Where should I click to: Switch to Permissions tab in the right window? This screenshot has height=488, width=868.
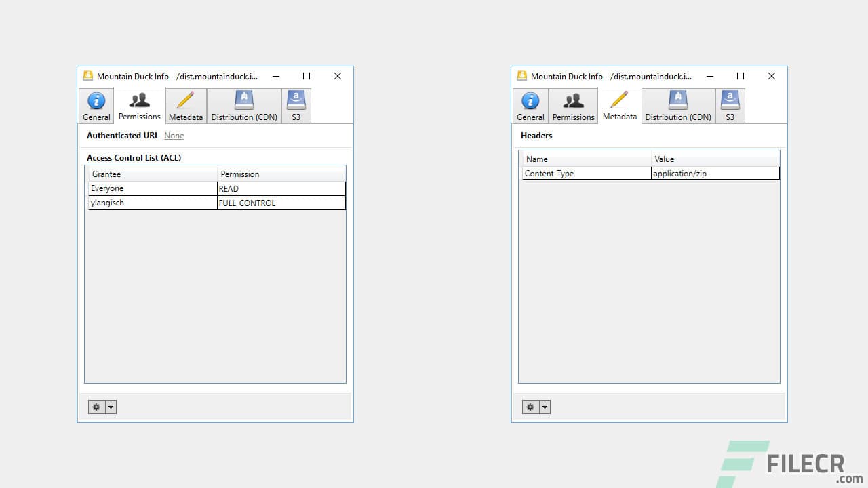point(573,106)
